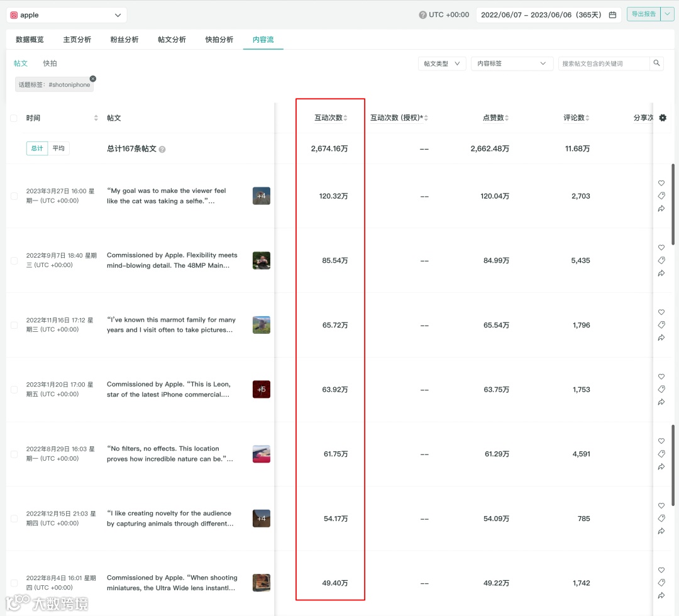Favorite the marmot family post
Screen dimensions: 679x616
coord(661,312)
